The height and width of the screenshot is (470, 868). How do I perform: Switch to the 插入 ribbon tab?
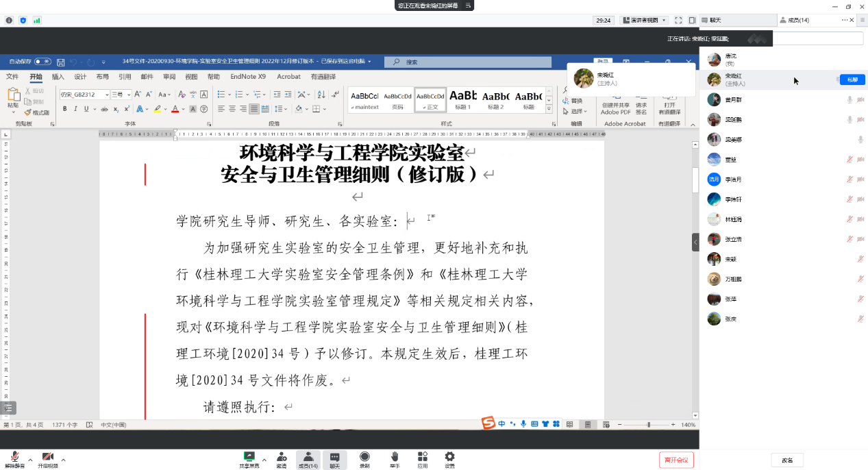[58, 77]
